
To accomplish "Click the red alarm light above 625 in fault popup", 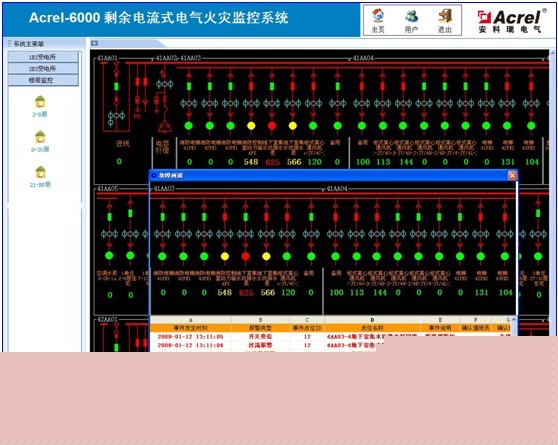I will click(x=246, y=256).
